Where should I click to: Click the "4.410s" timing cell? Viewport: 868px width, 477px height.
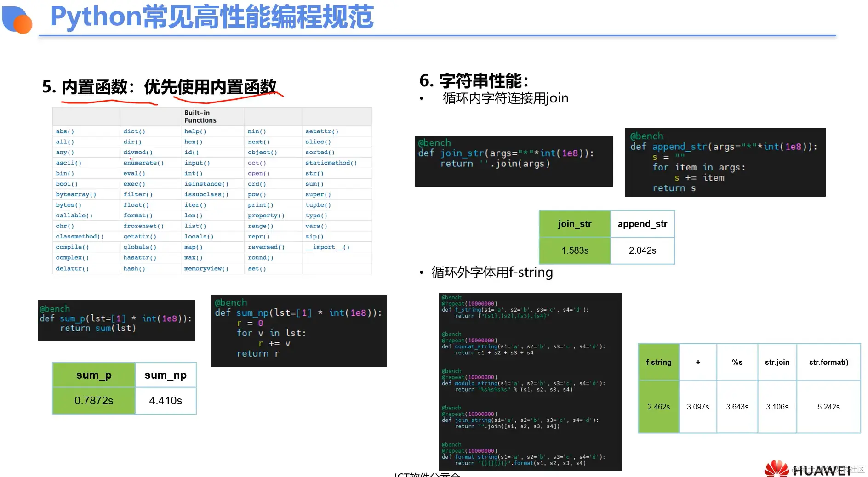pyautogui.click(x=166, y=401)
